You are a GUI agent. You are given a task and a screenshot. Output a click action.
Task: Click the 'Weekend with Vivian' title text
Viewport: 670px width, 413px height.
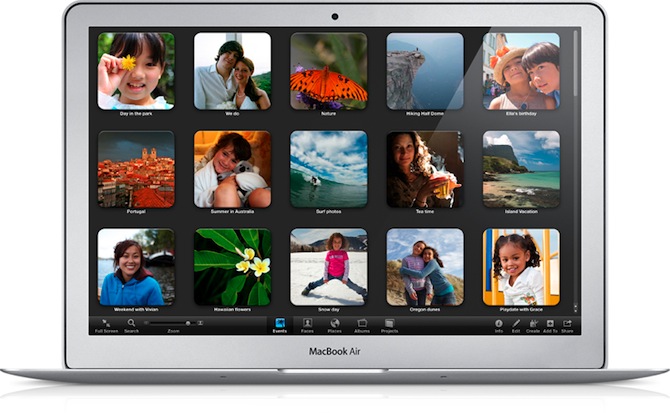(x=136, y=309)
